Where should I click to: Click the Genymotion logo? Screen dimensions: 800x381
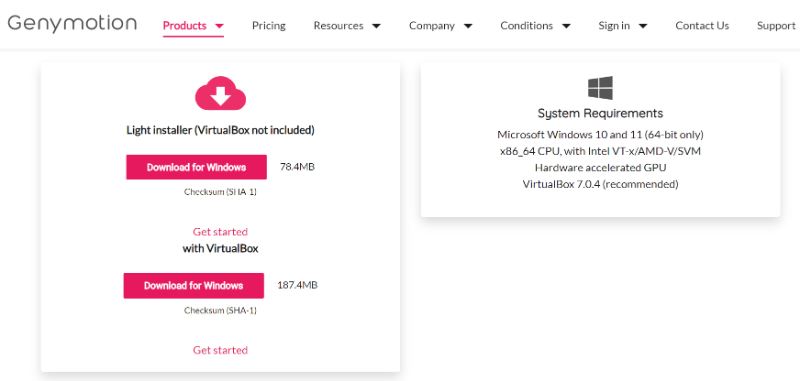coord(72,23)
